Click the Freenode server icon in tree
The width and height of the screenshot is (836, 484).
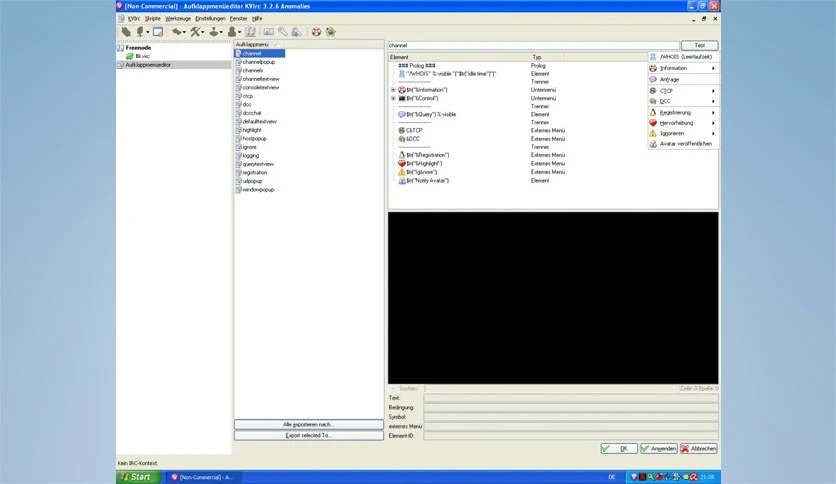(120, 47)
